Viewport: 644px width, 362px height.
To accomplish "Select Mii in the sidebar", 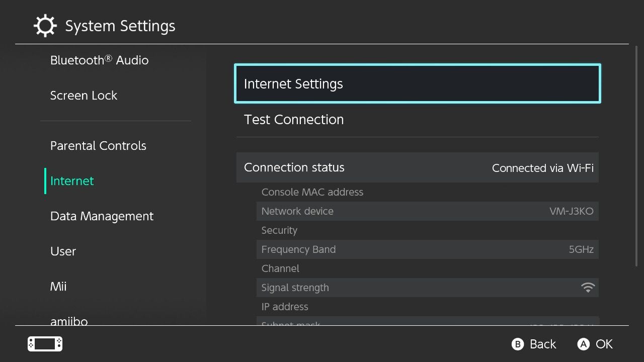I will coord(58,287).
